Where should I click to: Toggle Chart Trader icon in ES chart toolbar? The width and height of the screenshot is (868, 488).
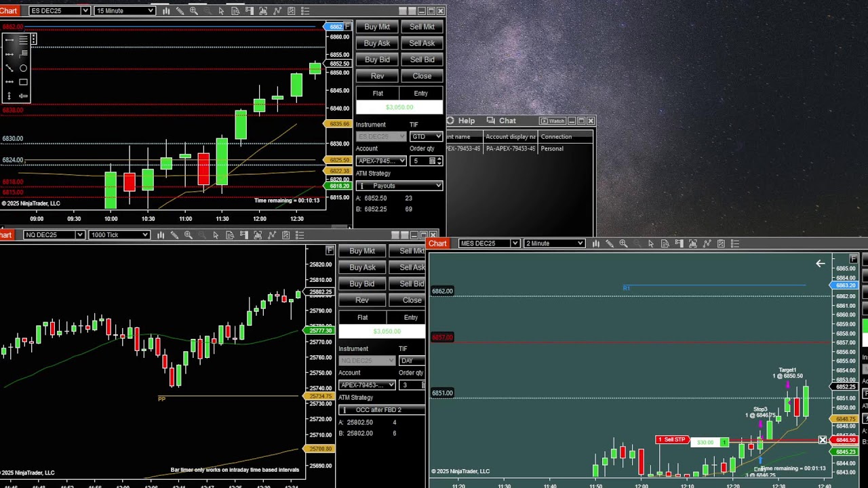point(250,11)
